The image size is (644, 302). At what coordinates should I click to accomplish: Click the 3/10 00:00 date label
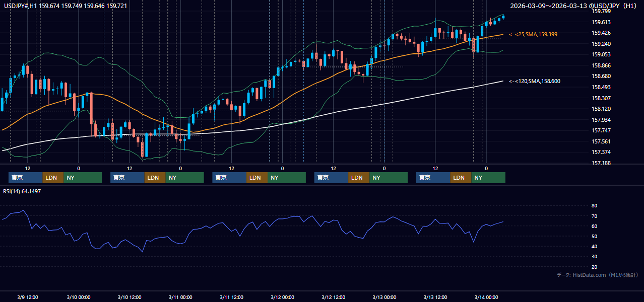(x=79, y=297)
